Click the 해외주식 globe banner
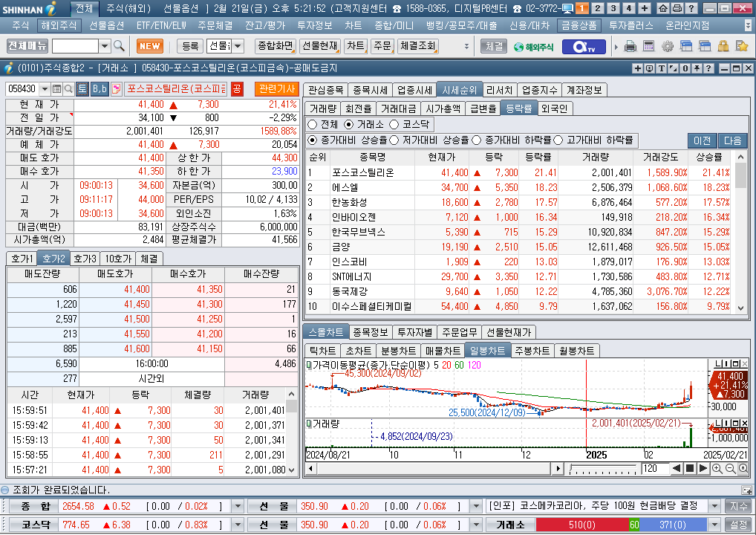 click(x=533, y=47)
